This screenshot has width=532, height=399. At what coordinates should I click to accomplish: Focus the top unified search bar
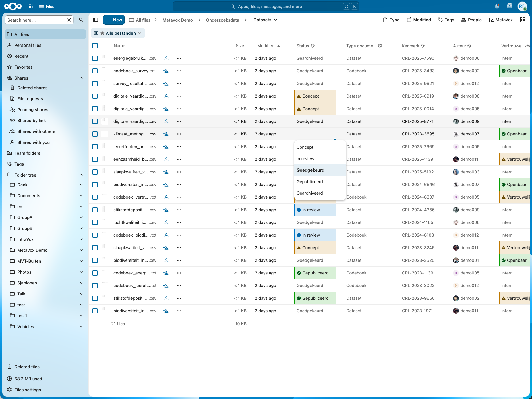[x=266, y=6]
